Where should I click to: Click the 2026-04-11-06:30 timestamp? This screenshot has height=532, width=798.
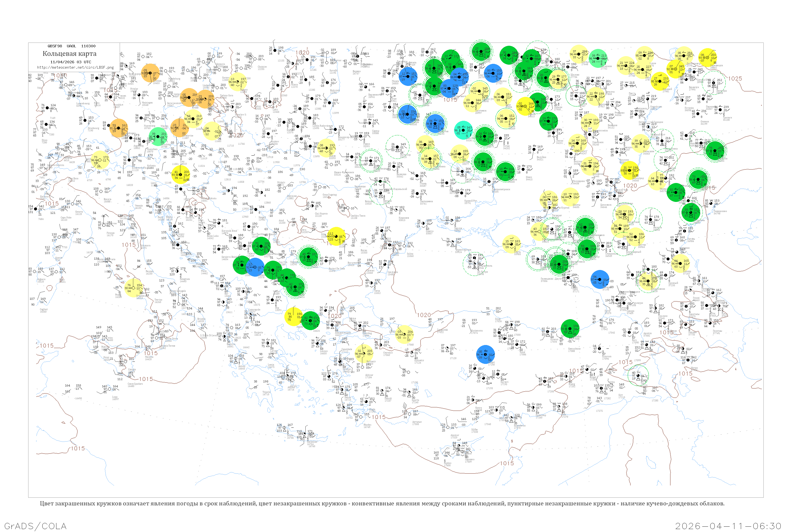tap(728, 526)
